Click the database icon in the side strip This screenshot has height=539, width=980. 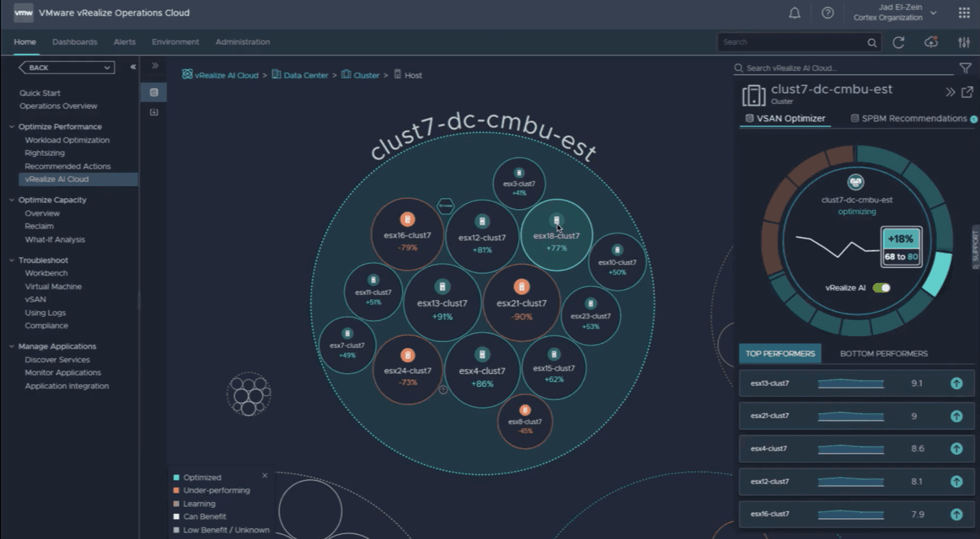pos(154,92)
